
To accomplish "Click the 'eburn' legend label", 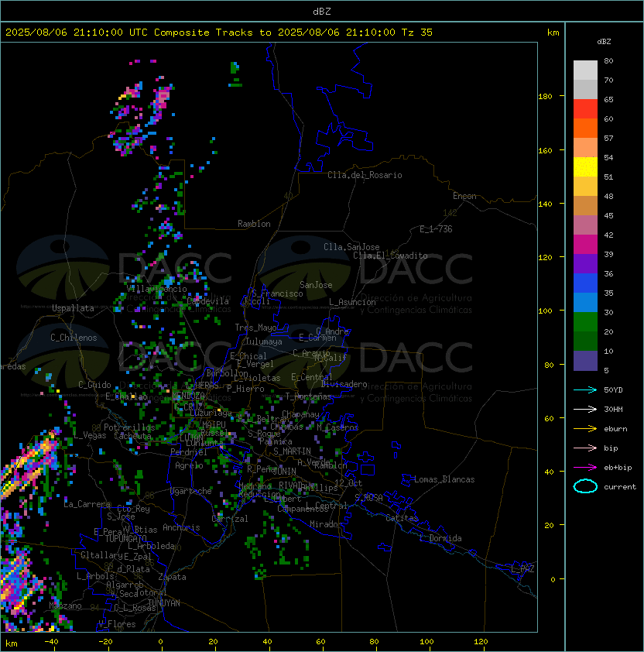I will 615,429.
